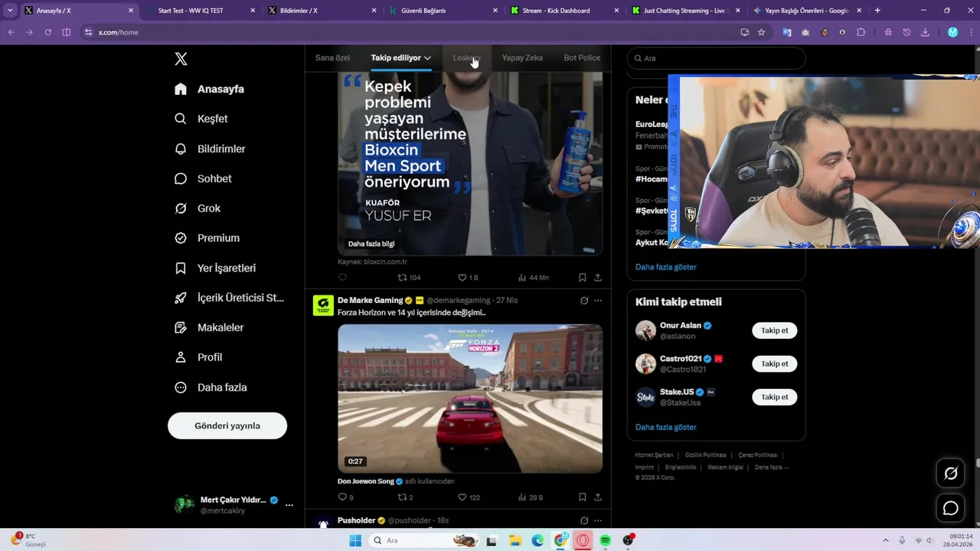Repost the Bioxcin ad with 104 reposts
The image size is (980, 551).
point(409,277)
